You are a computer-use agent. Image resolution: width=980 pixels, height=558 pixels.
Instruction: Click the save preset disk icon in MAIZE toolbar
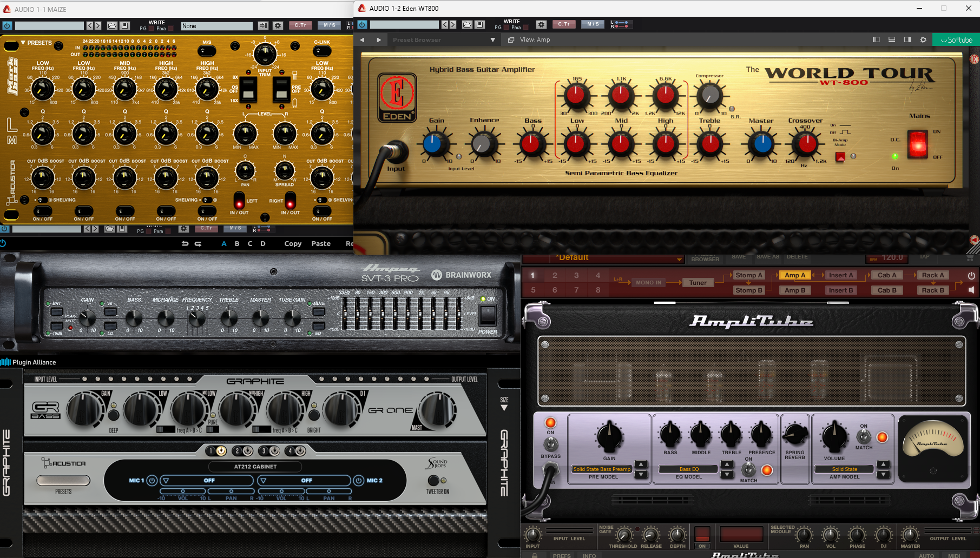tap(125, 25)
